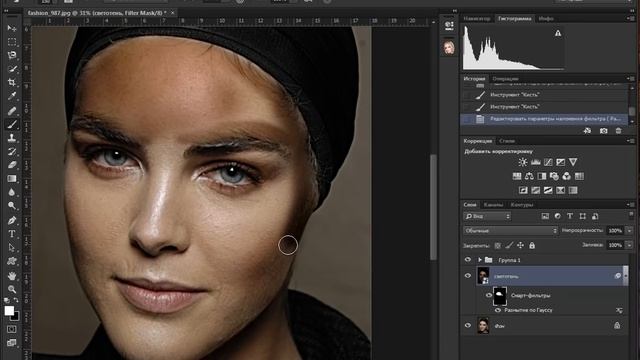Add a Channel Mixer adjustment
This screenshot has width=640, height=360.
click(567, 176)
